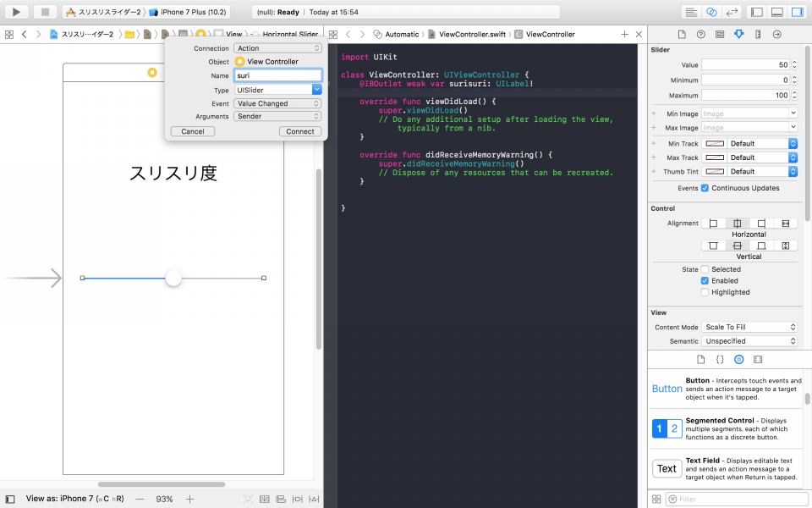Click the Automatic jump bar item
812x508 pixels.
[x=396, y=34]
